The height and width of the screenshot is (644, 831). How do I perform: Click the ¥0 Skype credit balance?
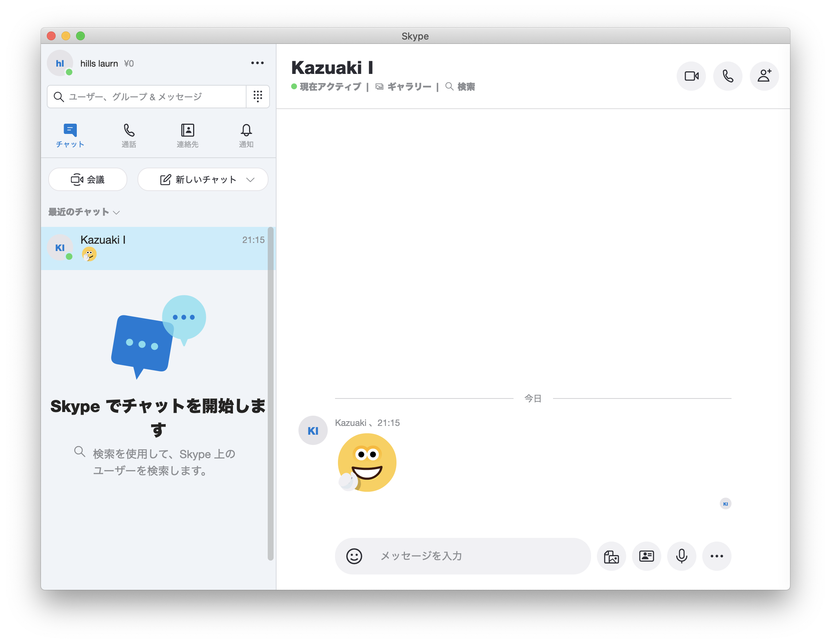point(129,64)
